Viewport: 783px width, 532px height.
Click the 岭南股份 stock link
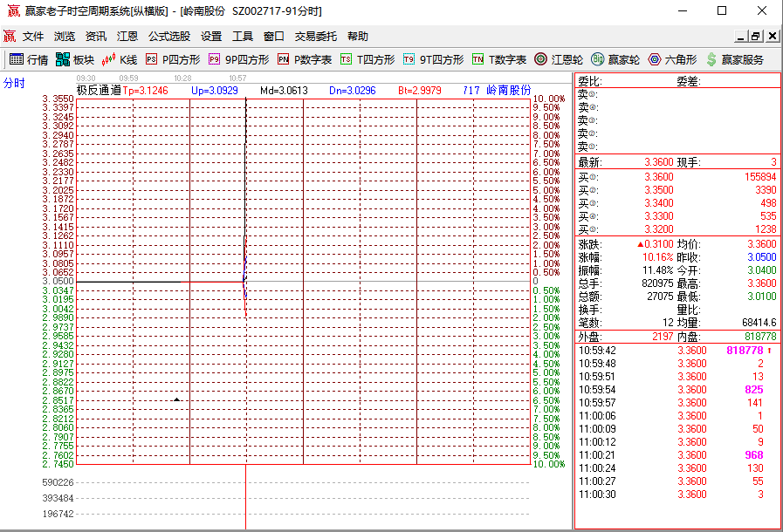509,90
